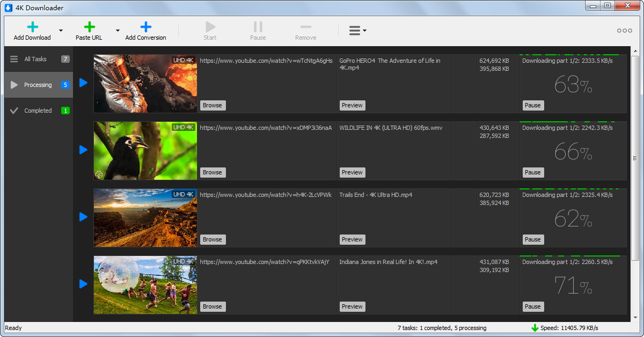Open the three-dots more options
This screenshot has width=644, height=337.
coord(625,31)
